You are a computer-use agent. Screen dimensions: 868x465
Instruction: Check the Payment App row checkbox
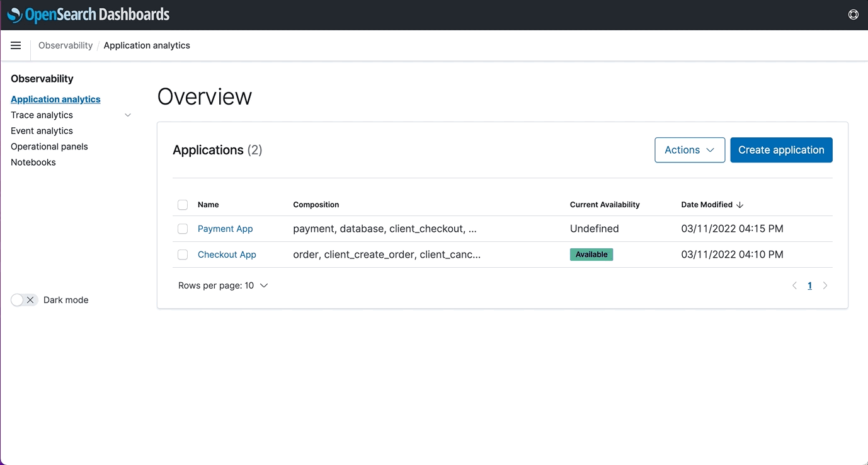(183, 229)
